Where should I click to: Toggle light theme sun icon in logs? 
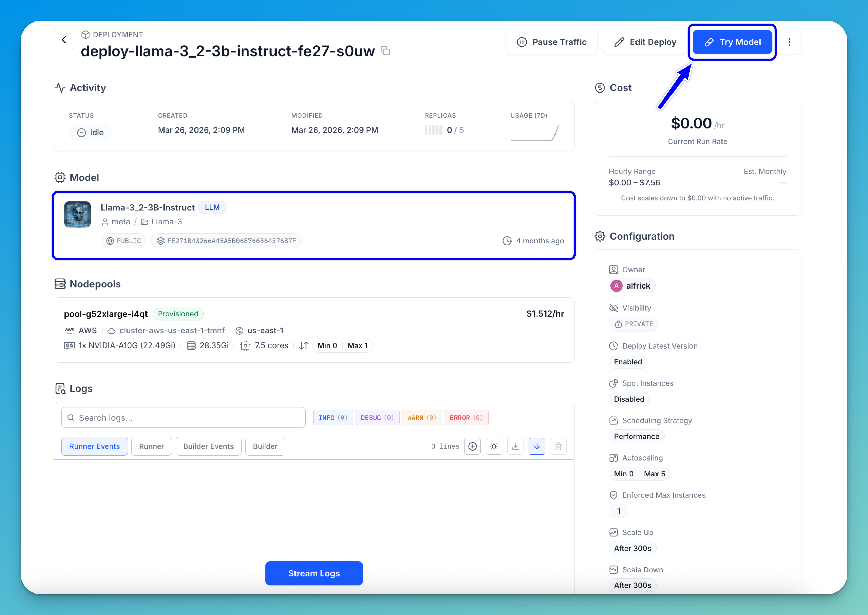coord(494,446)
